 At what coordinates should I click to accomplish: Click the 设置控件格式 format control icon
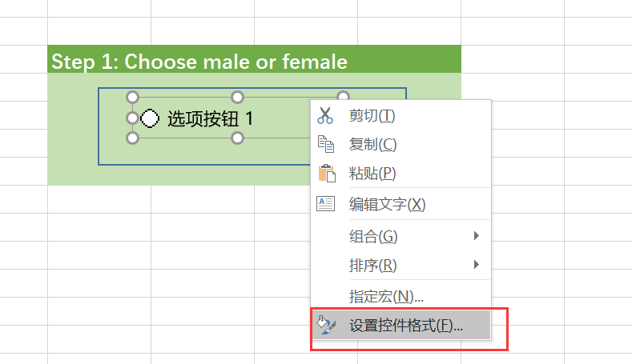pyautogui.click(x=325, y=326)
